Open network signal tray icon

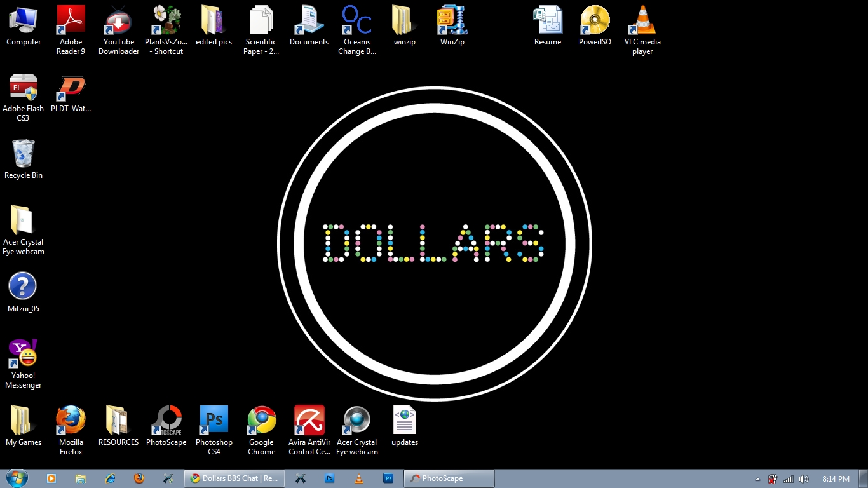(789, 479)
